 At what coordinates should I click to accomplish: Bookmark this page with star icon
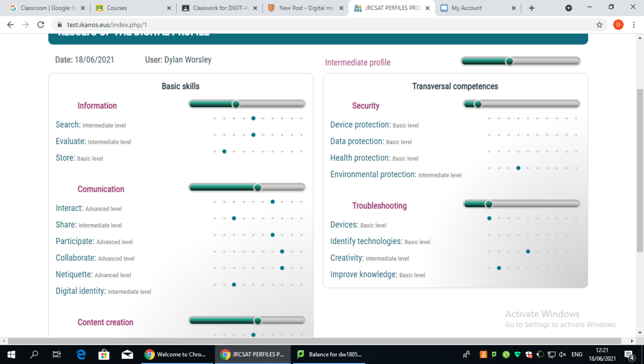coord(599,25)
